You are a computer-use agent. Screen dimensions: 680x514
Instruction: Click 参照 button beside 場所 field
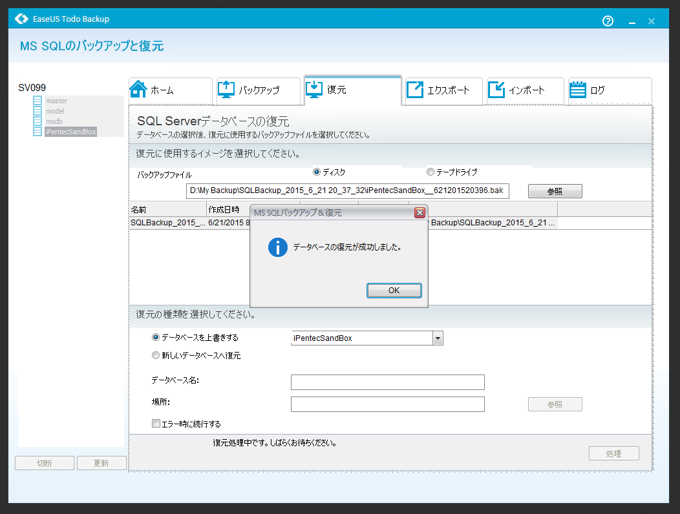tap(555, 404)
